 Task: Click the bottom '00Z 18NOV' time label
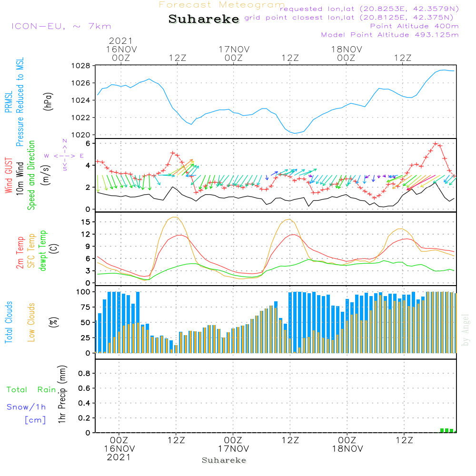[x=347, y=444]
